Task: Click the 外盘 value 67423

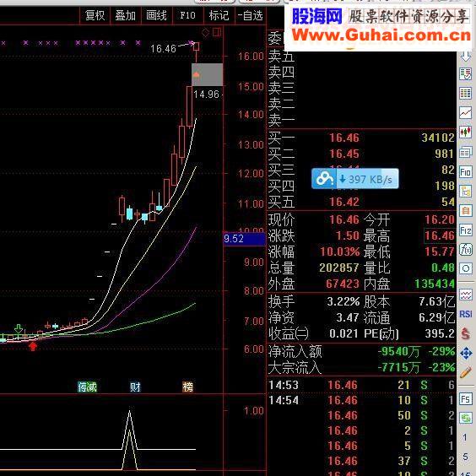Action: point(343,284)
